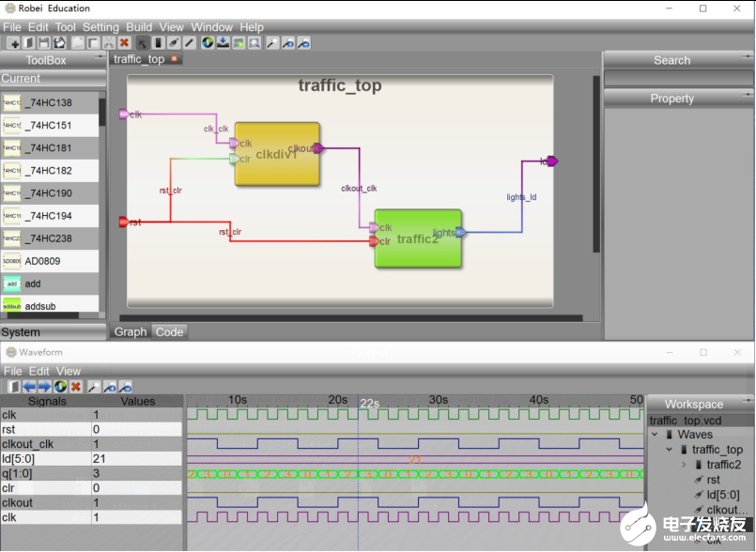This screenshot has width=756, height=552.
Task: Click the open file icon in Waveform toolbar
Action: 14,387
